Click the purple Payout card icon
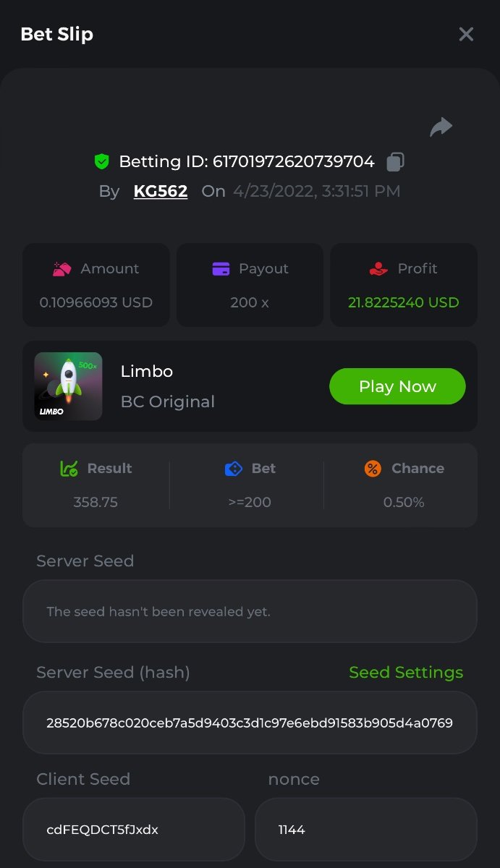Screen dimensions: 500x868 point(221,269)
